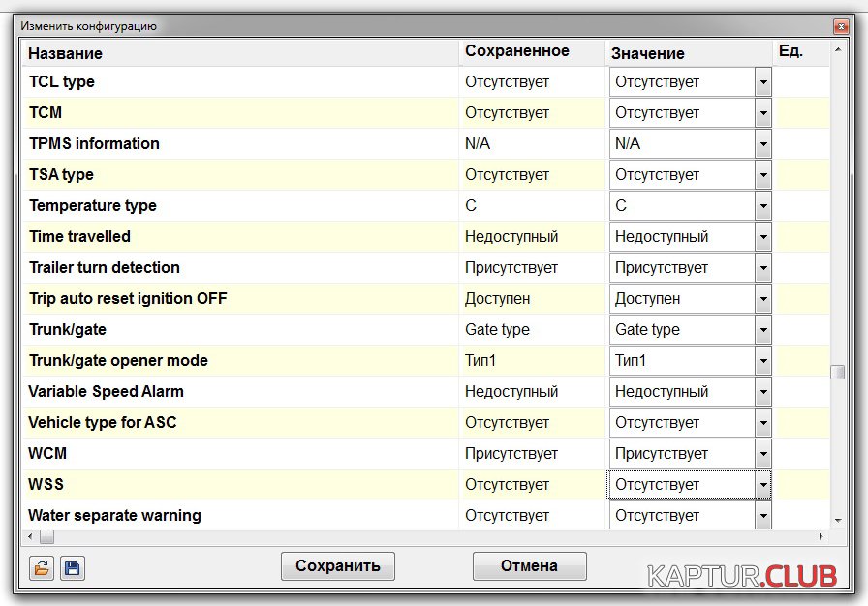Click the vertical scrollbar down arrow

click(x=837, y=521)
